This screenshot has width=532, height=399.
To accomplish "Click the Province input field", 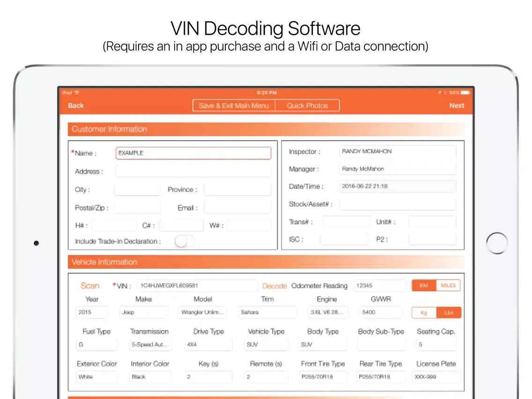I will pos(237,189).
